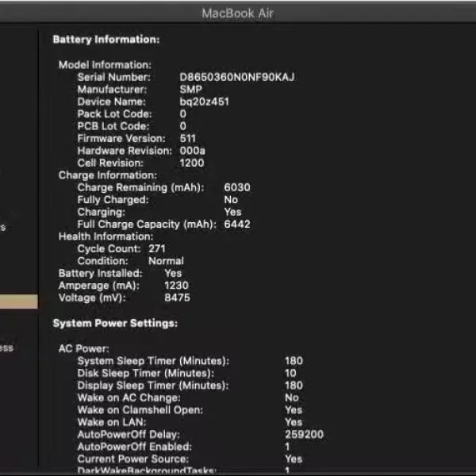Select the Charge Information heading
476x476 pixels.
108,175
